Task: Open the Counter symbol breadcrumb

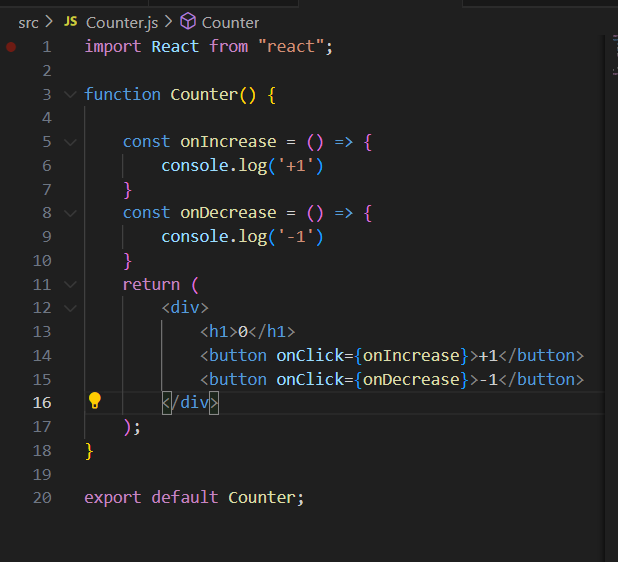Action: point(230,23)
